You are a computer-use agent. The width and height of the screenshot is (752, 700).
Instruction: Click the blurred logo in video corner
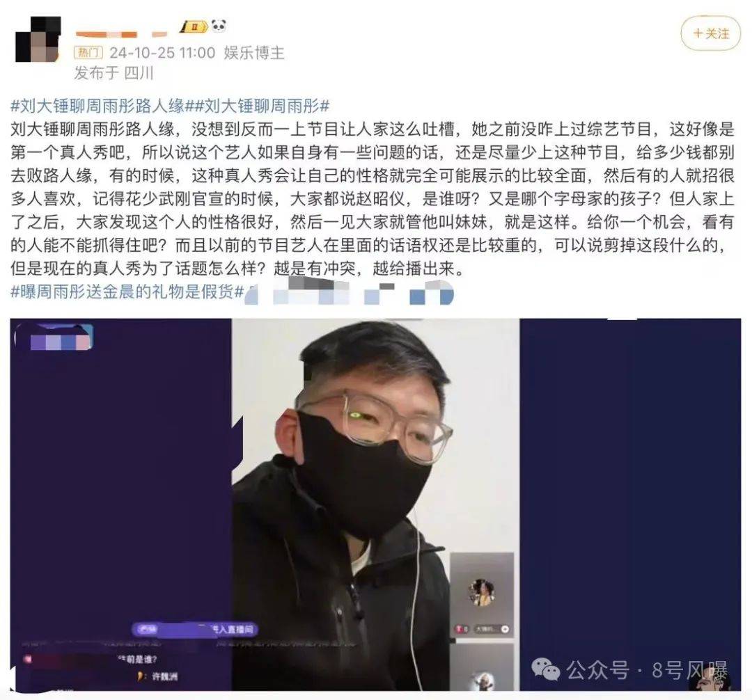(x=54, y=336)
